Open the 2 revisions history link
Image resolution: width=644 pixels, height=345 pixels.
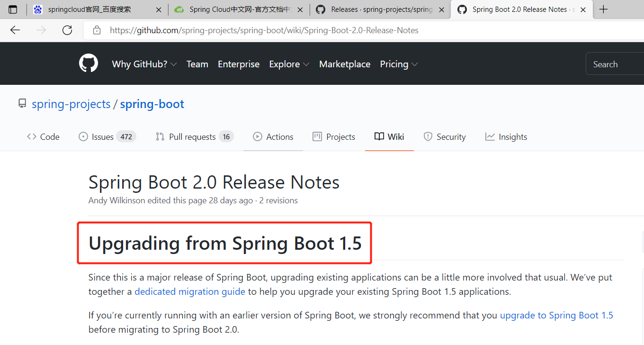click(278, 200)
